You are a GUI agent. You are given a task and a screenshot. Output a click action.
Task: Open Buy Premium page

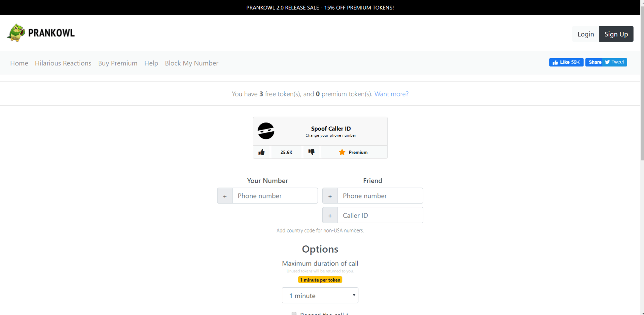118,63
